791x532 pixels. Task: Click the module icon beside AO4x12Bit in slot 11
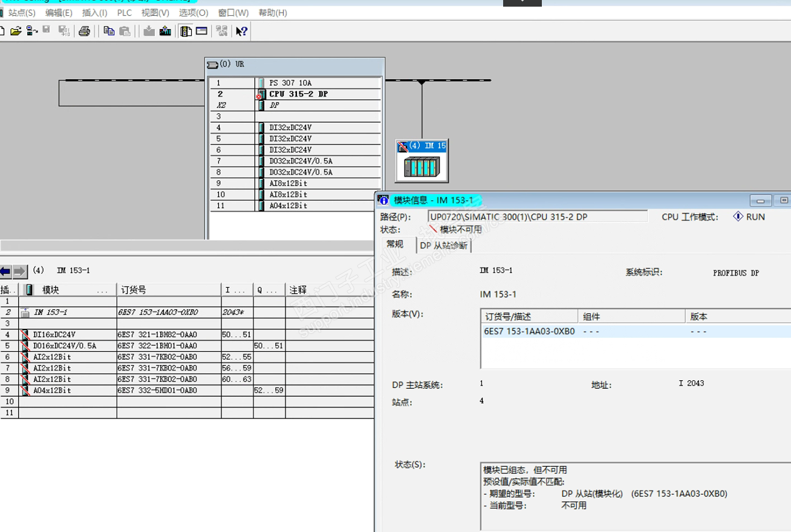261,206
